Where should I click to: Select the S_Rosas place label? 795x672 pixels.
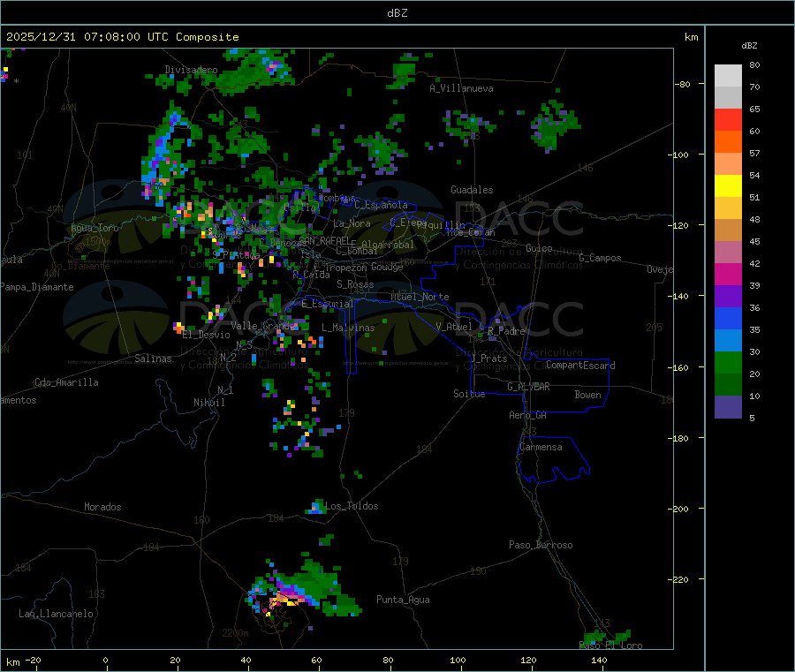pyautogui.click(x=355, y=285)
